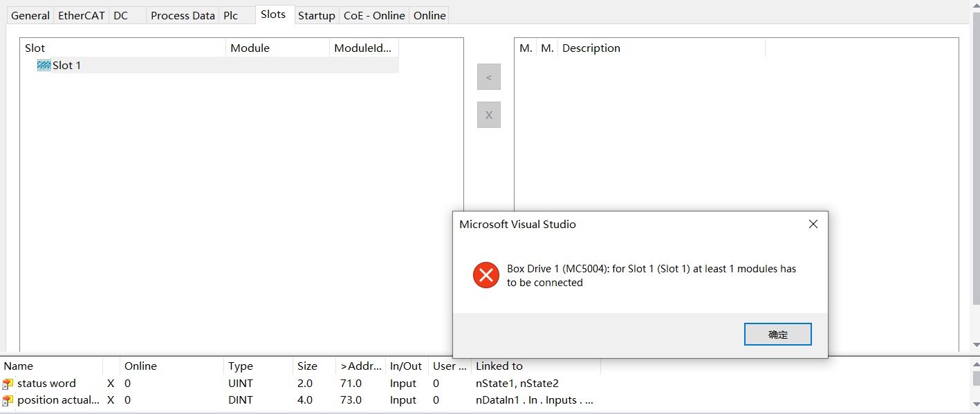Sort variables by the Name header
Image resolution: width=980 pixels, height=414 pixels.
tap(51, 366)
